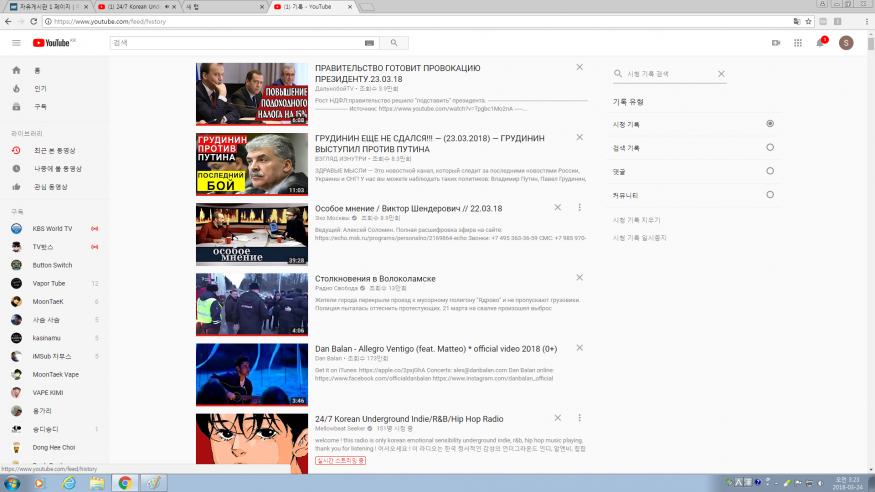Image resolution: width=875 pixels, height=492 pixels.
Task: Open more options for Korean Underground Radio video
Action: pos(579,418)
